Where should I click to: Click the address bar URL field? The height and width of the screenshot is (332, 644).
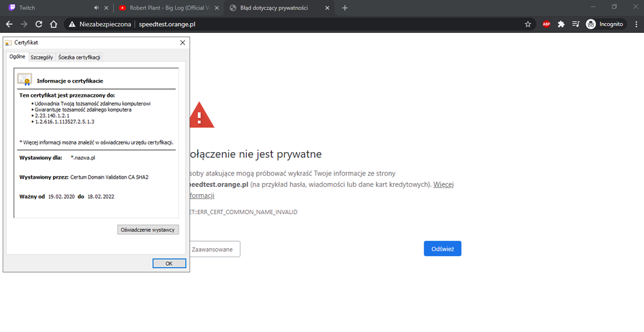322,24
